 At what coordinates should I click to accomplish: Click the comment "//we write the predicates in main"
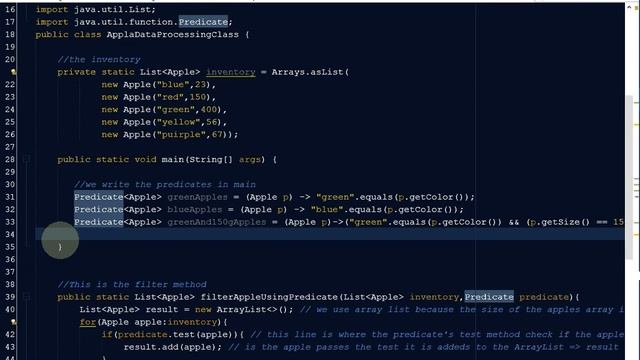pos(165,184)
